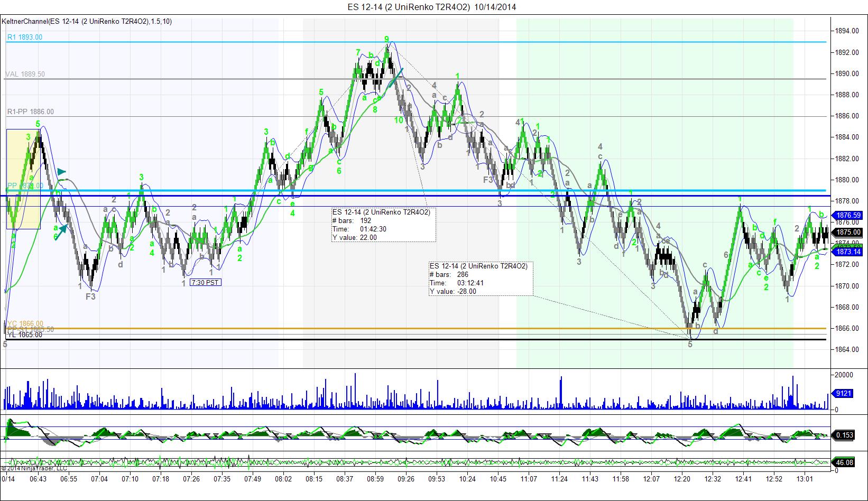Click the 1868.00 price axis label
The height and width of the screenshot is (501, 868).
coord(847,308)
